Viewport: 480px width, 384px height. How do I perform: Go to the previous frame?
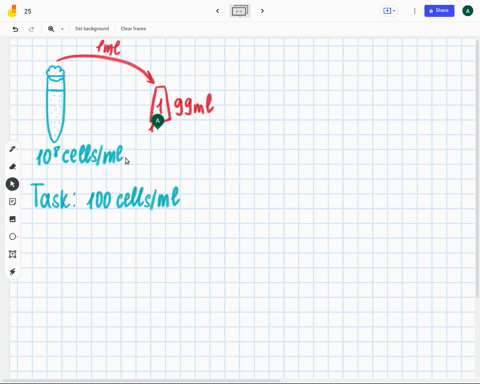point(218,11)
